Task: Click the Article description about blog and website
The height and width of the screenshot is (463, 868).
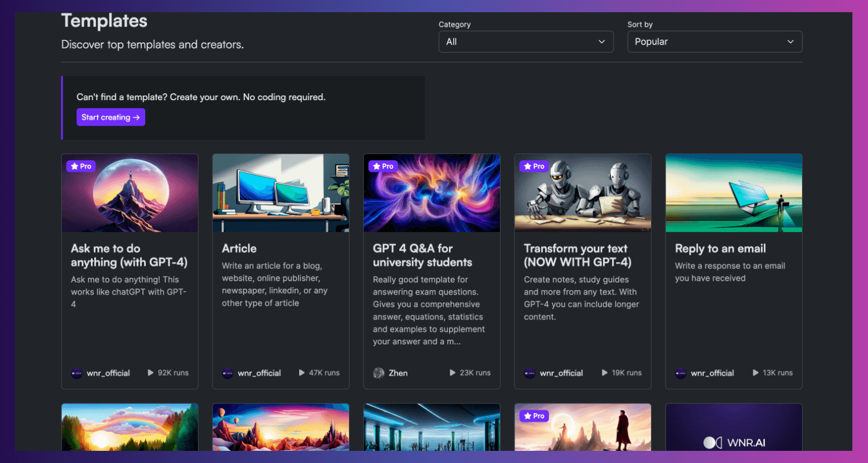Action: click(x=275, y=284)
